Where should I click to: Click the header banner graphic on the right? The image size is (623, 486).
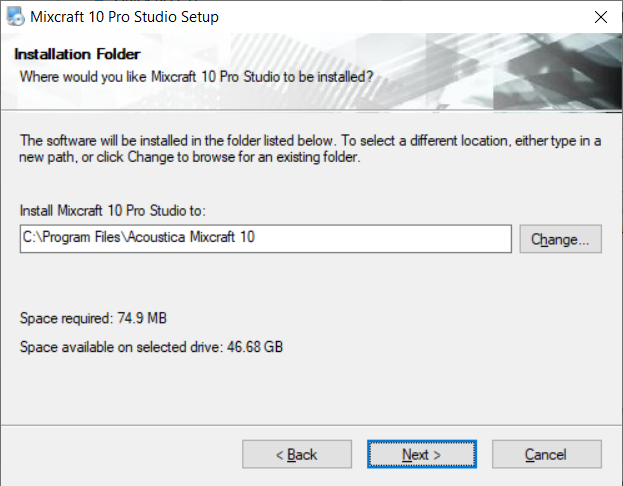[x=540, y=70]
